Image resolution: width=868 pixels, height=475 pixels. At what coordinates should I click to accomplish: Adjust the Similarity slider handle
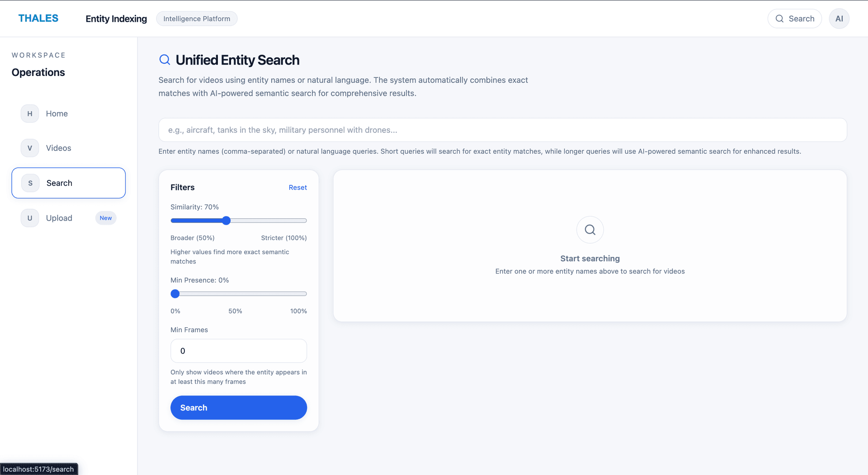click(x=226, y=221)
